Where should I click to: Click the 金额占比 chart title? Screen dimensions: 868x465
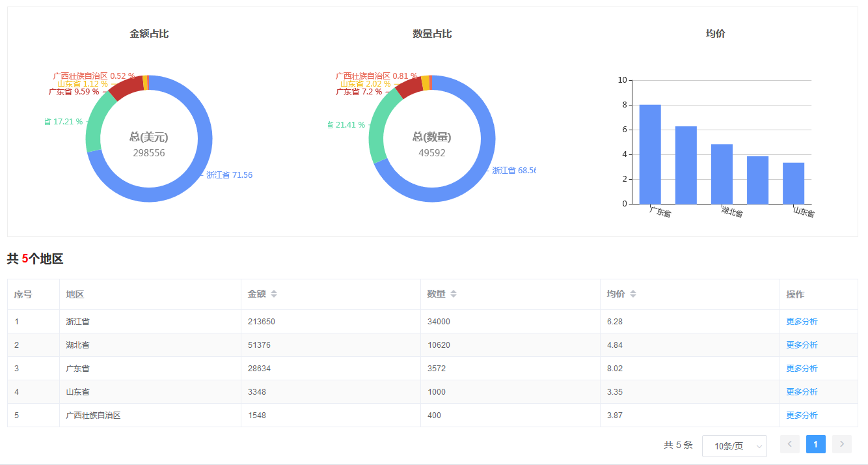coord(149,34)
